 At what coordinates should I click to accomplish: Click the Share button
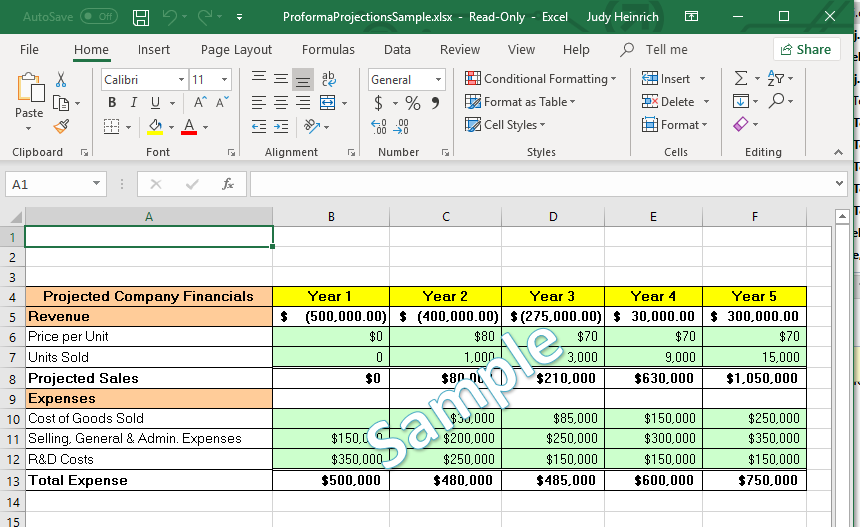(806, 49)
